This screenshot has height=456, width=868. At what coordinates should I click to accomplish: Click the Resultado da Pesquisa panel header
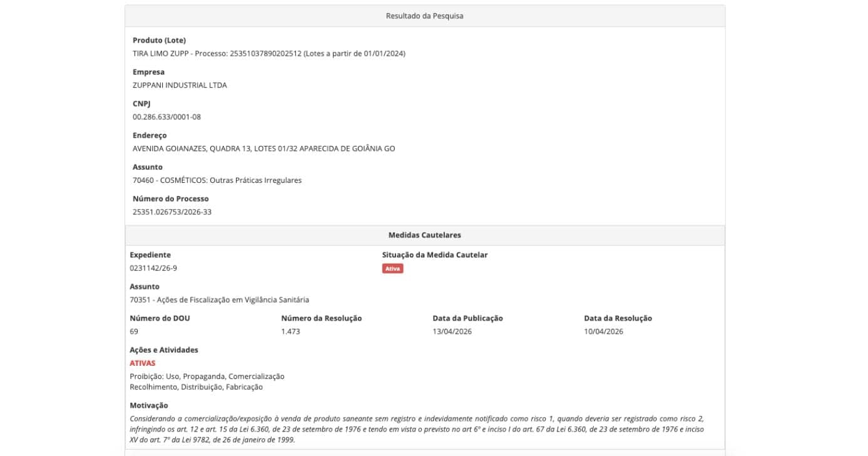coord(425,16)
